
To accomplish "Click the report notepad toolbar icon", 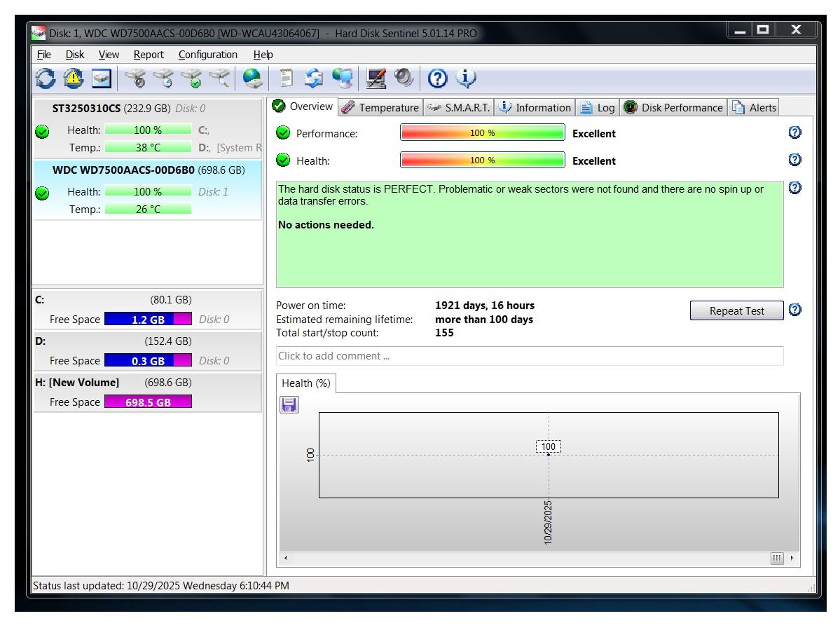I will pyautogui.click(x=286, y=78).
